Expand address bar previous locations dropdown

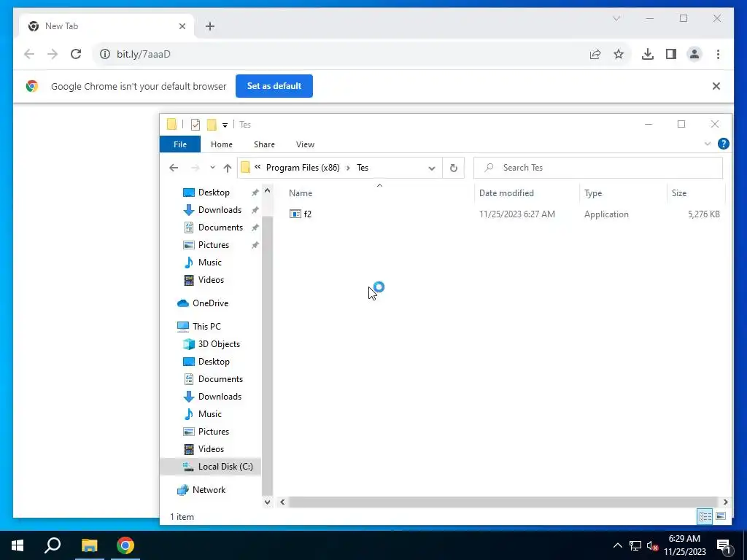[432, 168]
